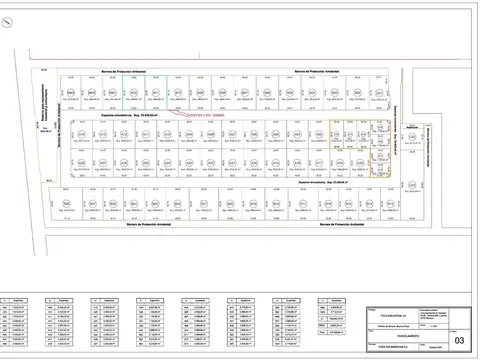Screen dimensions: 480x360
Task: Click upper 'Espacios circulatorios' surface label
Action: (129, 115)
